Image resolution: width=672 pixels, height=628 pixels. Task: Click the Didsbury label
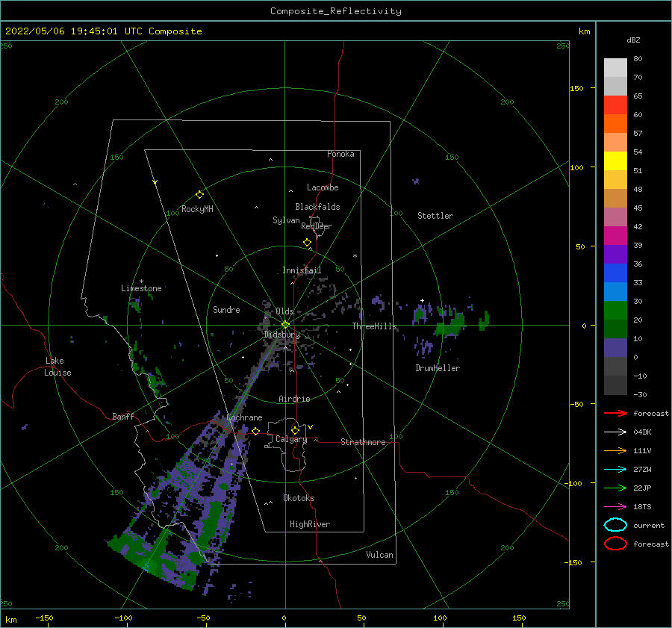[x=282, y=335]
